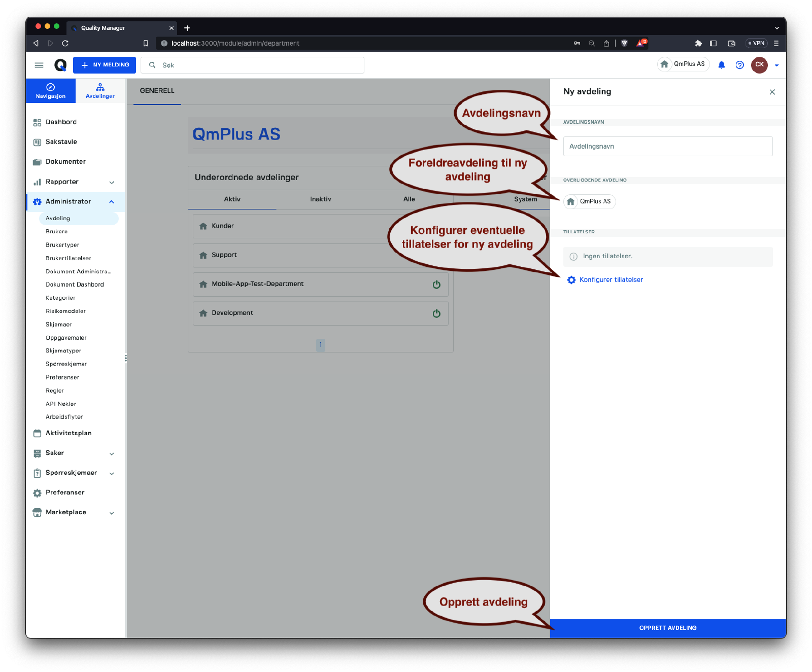
Task: Click the Navigasjon compass icon
Action: [x=51, y=87]
